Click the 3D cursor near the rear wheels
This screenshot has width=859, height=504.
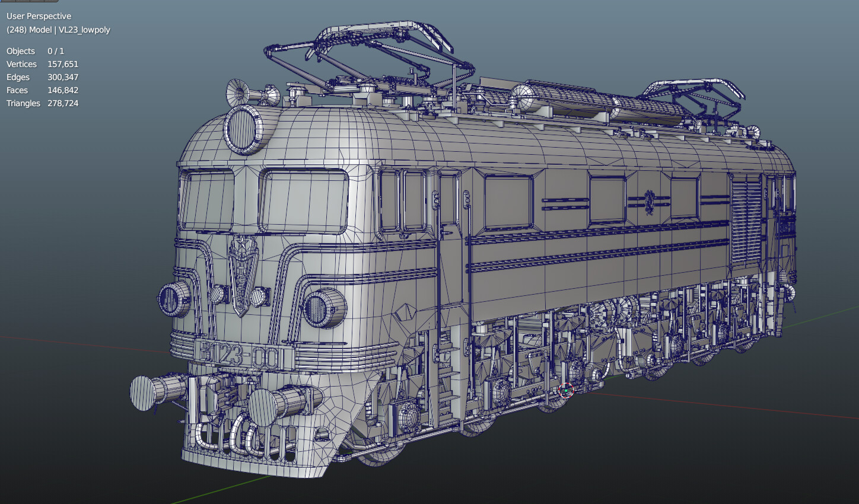[x=565, y=390]
